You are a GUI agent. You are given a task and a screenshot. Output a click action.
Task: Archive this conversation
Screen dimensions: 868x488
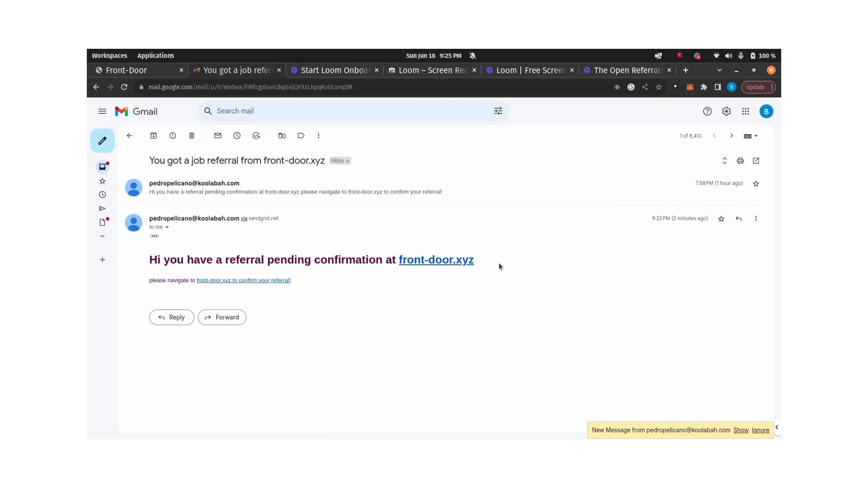point(154,136)
